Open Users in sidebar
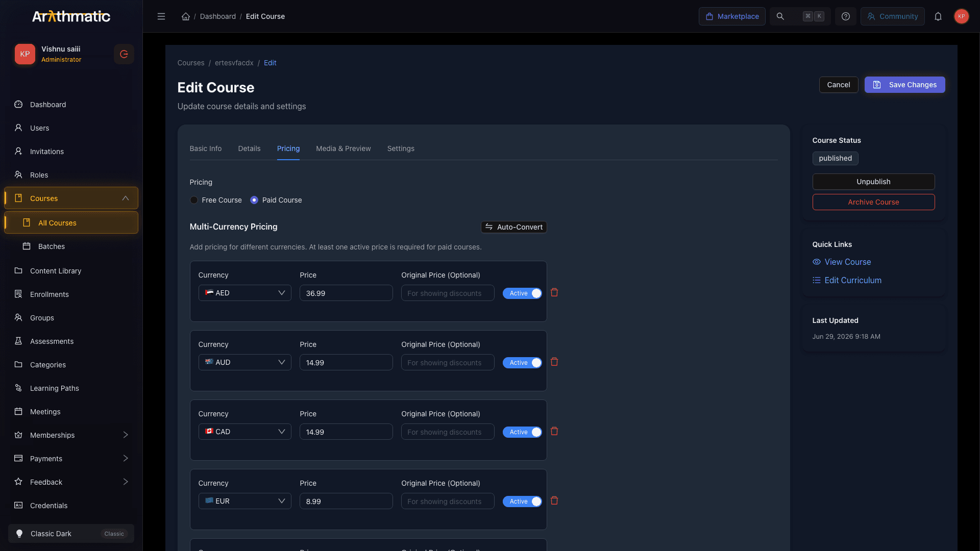Image resolution: width=980 pixels, height=551 pixels. [x=71, y=128]
